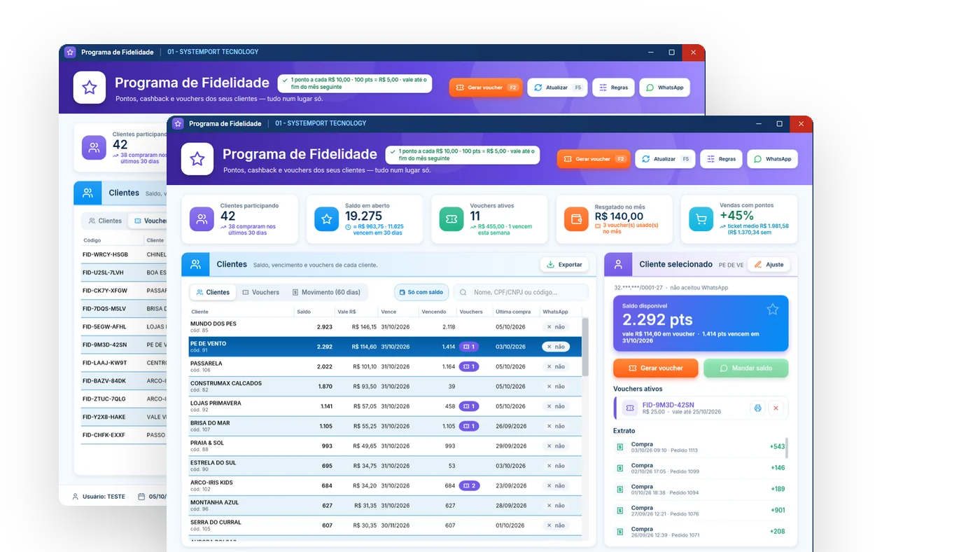
Task: Click the Vouchers ativos ticket icon
Action: 451,219
